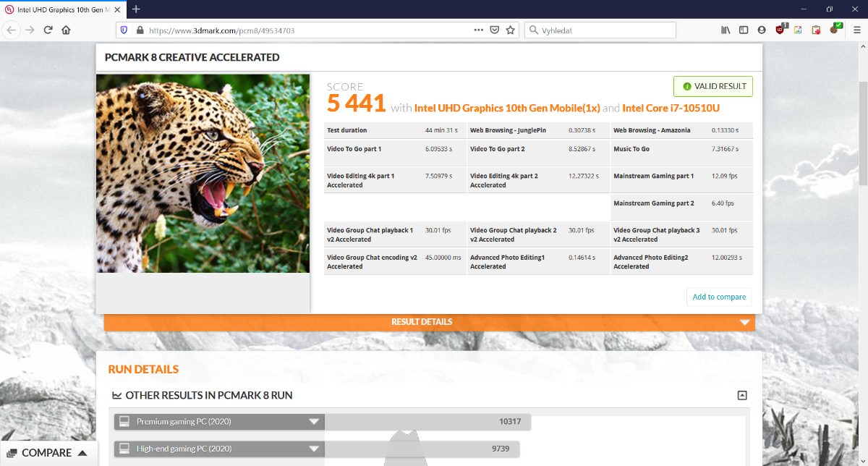868x466 pixels.
Task: Open the Premium gaming PC (2020) dropdown
Action: click(x=314, y=422)
